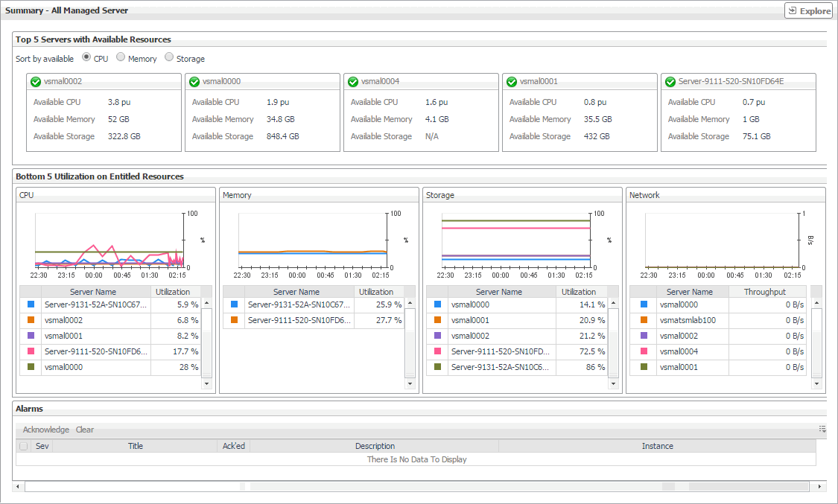The image size is (838, 504).
Task: Sort CPU table by Utilization column
Action: 172,292
